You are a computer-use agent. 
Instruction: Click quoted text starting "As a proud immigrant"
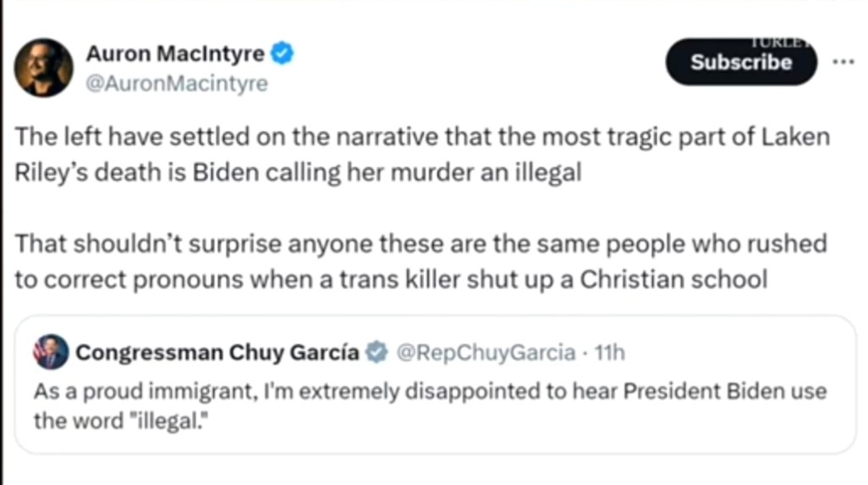(x=430, y=392)
